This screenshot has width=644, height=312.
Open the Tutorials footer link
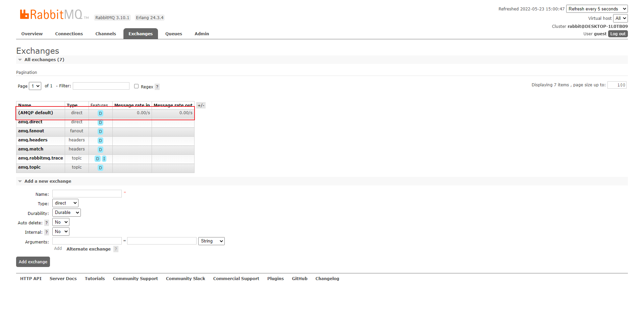point(95,278)
